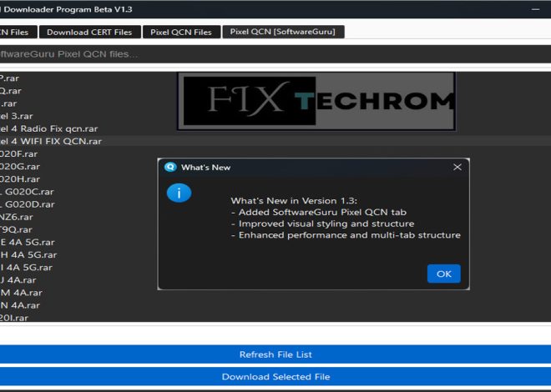The width and height of the screenshot is (551, 392).
Task: Select the file ending in N 4A.rar
Action: click(x=20, y=305)
